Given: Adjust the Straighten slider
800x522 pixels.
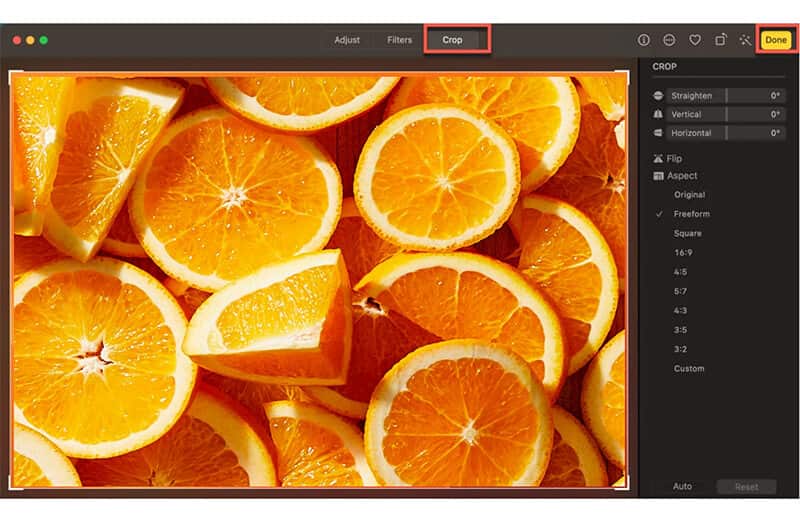Looking at the screenshot, I should pyautogui.click(x=726, y=95).
